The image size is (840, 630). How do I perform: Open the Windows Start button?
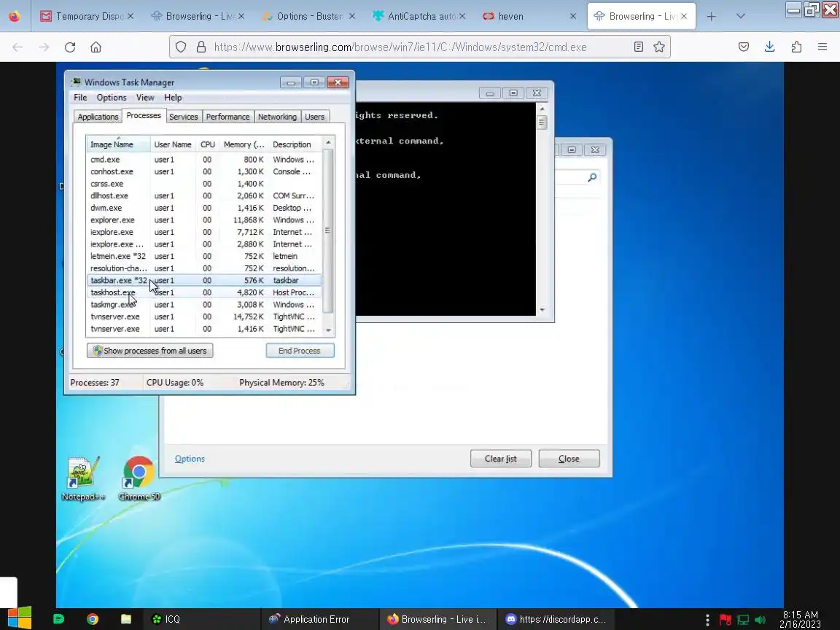[x=19, y=619]
